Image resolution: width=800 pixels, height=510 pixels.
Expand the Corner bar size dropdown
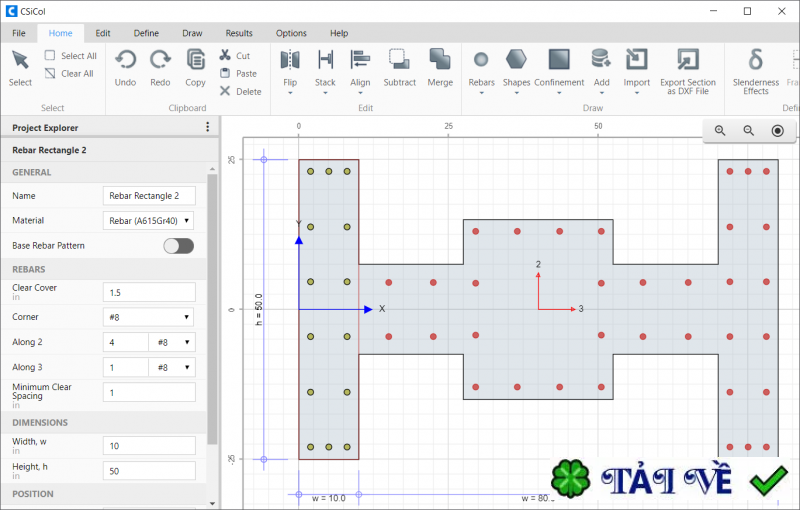[149, 317]
